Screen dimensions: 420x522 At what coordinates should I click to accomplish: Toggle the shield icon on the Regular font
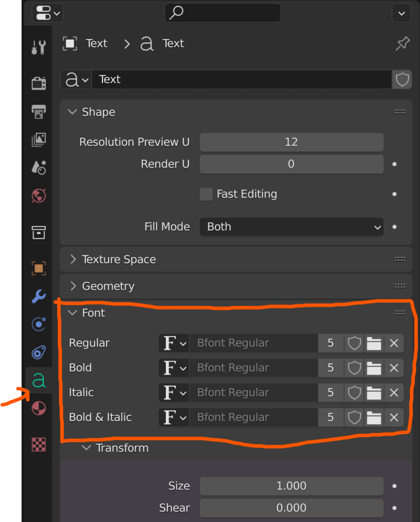(354, 343)
